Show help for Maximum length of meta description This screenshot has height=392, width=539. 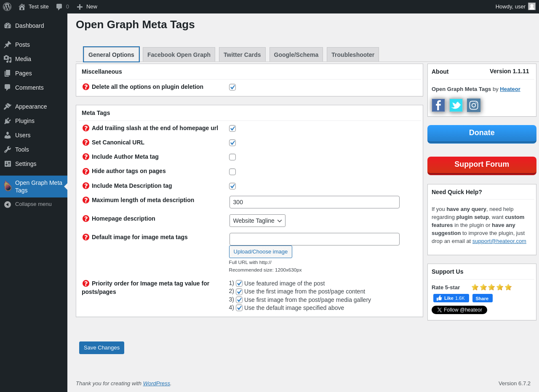(x=86, y=200)
